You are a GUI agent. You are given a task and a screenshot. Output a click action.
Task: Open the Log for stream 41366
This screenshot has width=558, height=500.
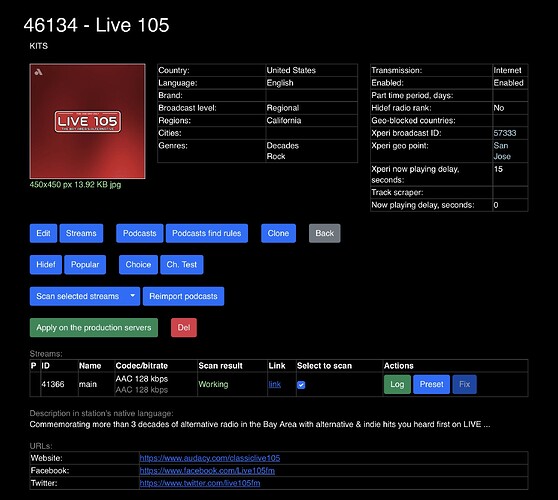pyautogui.click(x=397, y=384)
